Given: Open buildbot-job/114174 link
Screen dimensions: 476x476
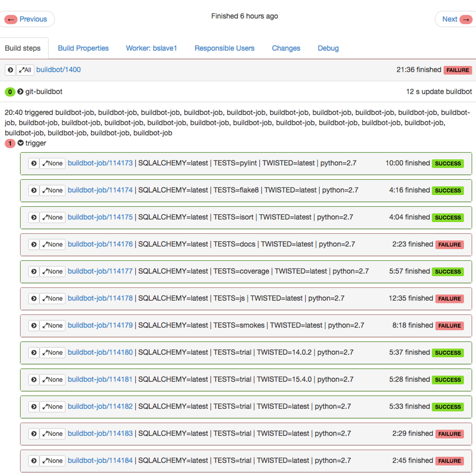Looking at the screenshot, I should click(100, 190).
